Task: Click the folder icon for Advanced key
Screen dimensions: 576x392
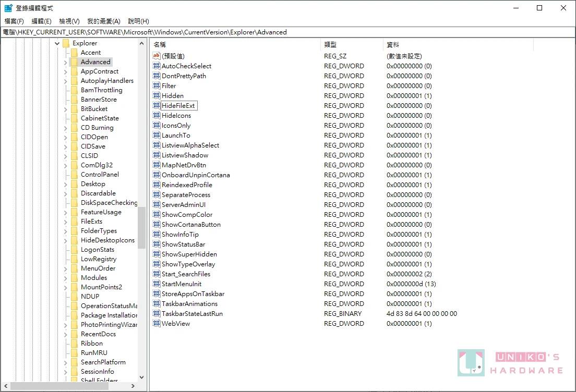Action: [74, 62]
